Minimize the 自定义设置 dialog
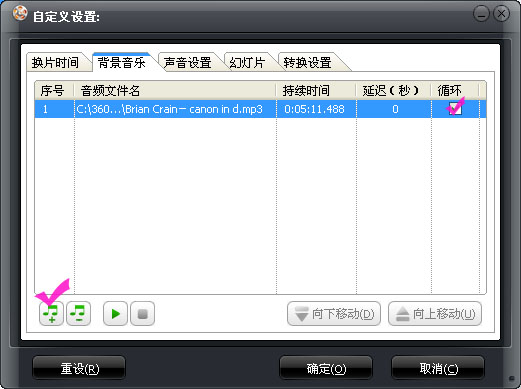Screen dimensions: 521x389 (481, 14)
